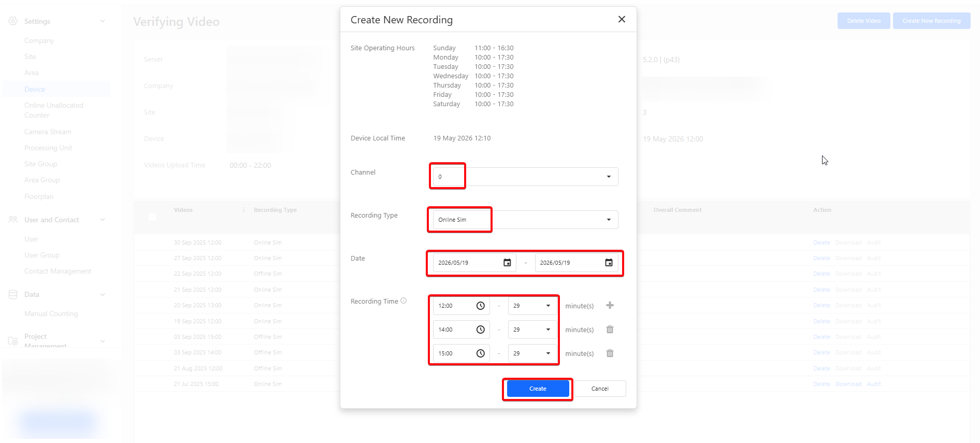Click the end date field 2026/05/19

click(576, 263)
